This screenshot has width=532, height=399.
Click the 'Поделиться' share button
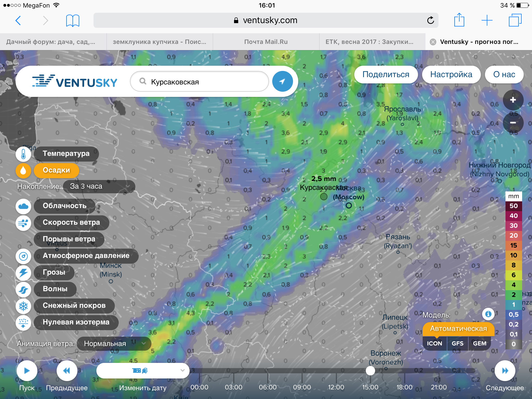(x=386, y=75)
